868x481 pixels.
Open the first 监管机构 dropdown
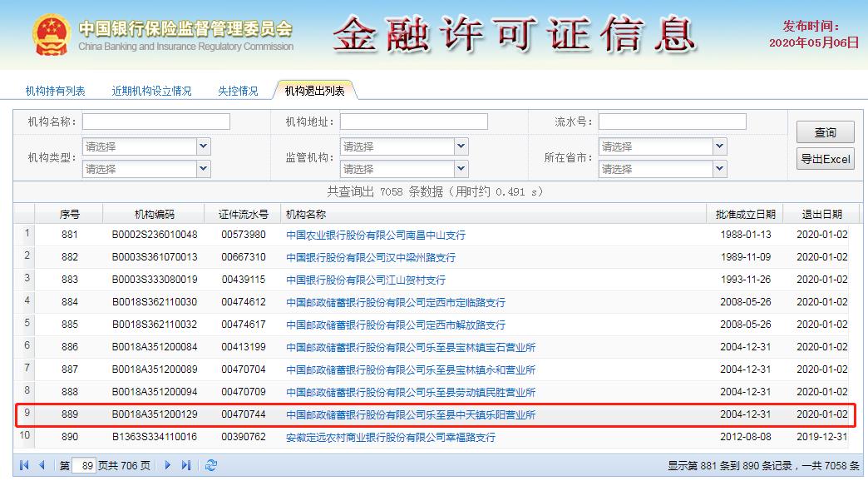[x=461, y=146]
